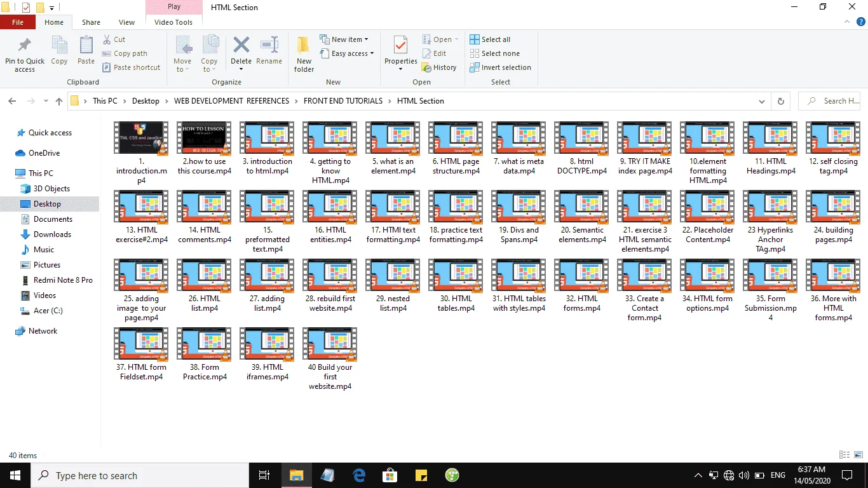The image size is (868, 488).
Task: Select 12. self closing tag.mp4
Action: tap(833, 148)
